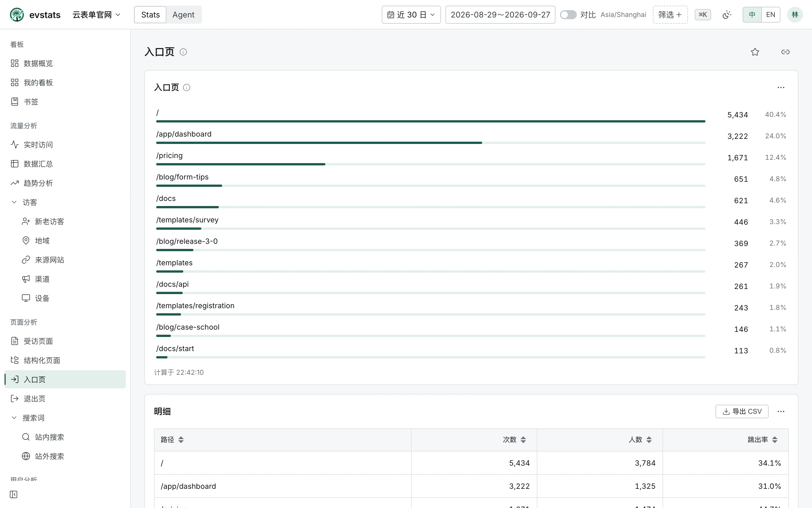This screenshot has height=508, width=812.
Task: Switch language to EN
Action: [770, 15]
